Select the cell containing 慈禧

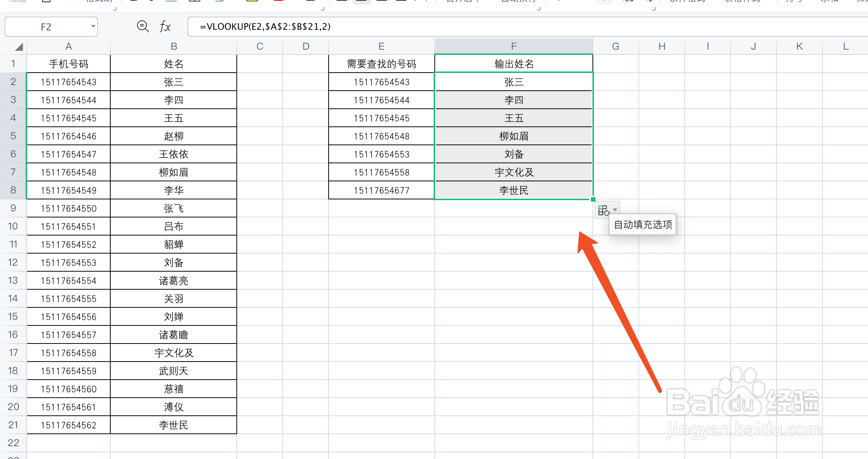(174, 389)
